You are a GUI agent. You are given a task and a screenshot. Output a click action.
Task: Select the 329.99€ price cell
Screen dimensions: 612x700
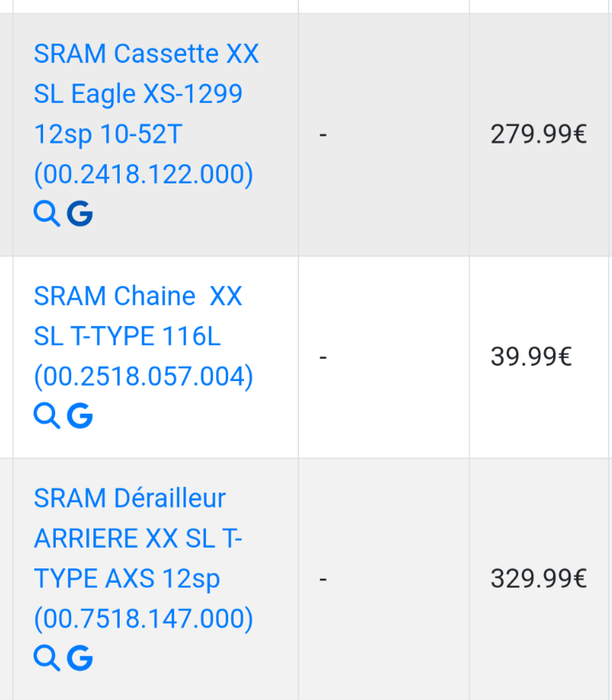539,578
